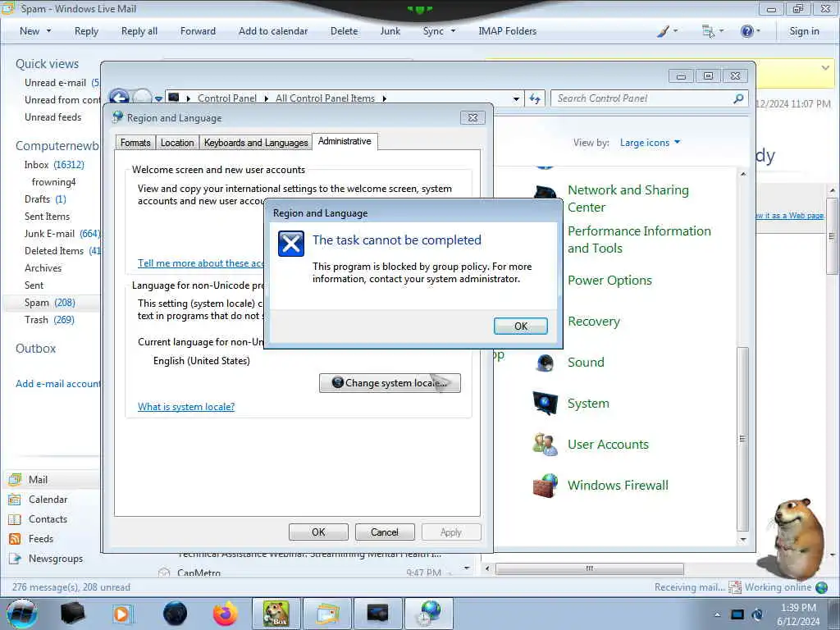The height and width of the screenshot is (630, 840).
Task: Open the View by Large icons dropdown
Action: pos(650,143)
